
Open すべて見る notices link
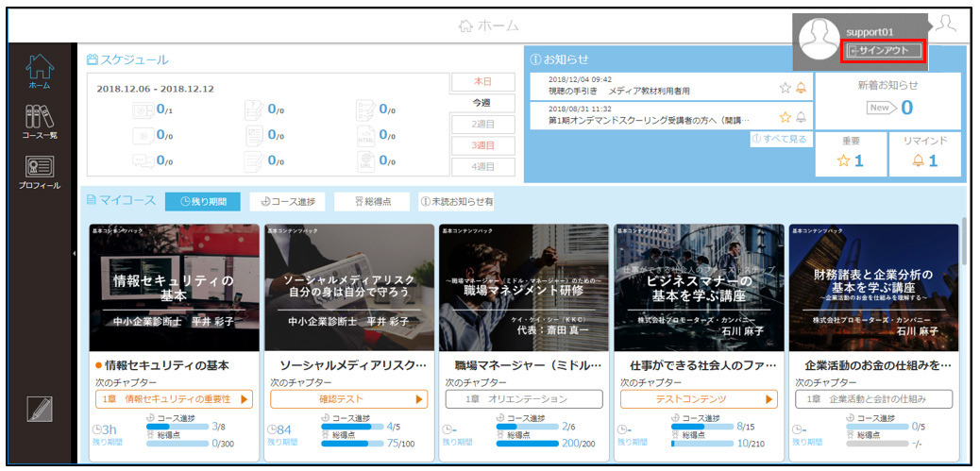781,140
